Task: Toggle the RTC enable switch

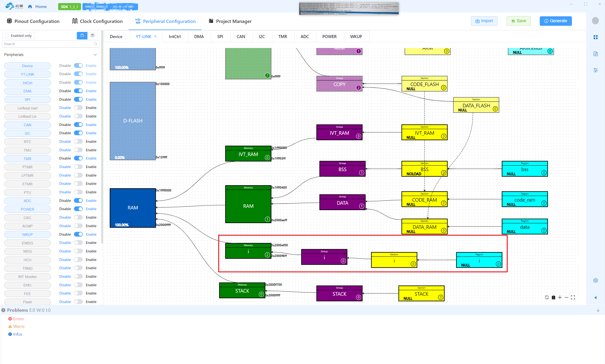Action: (78, 142)
